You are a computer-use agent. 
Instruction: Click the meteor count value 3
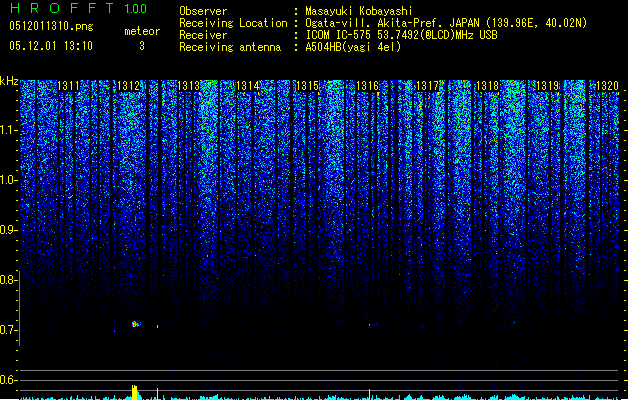tap(142, 46)
